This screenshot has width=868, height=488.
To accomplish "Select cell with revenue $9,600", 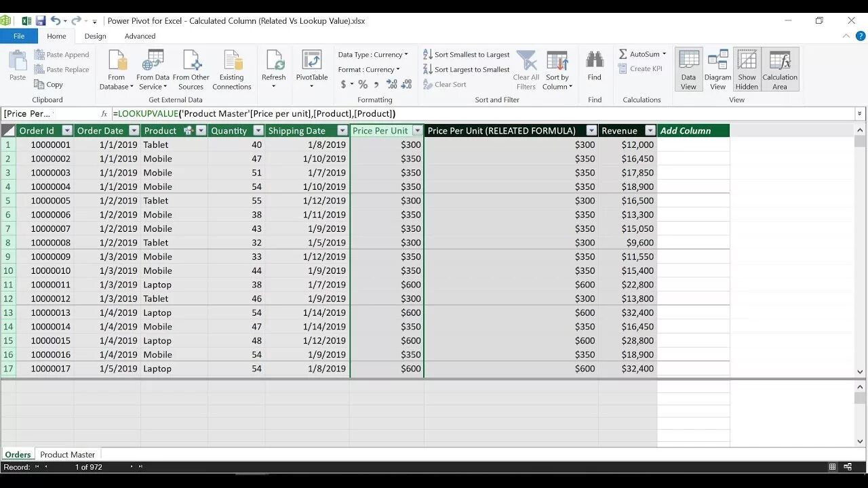I will pyautogui.click(x=628, y=243).
